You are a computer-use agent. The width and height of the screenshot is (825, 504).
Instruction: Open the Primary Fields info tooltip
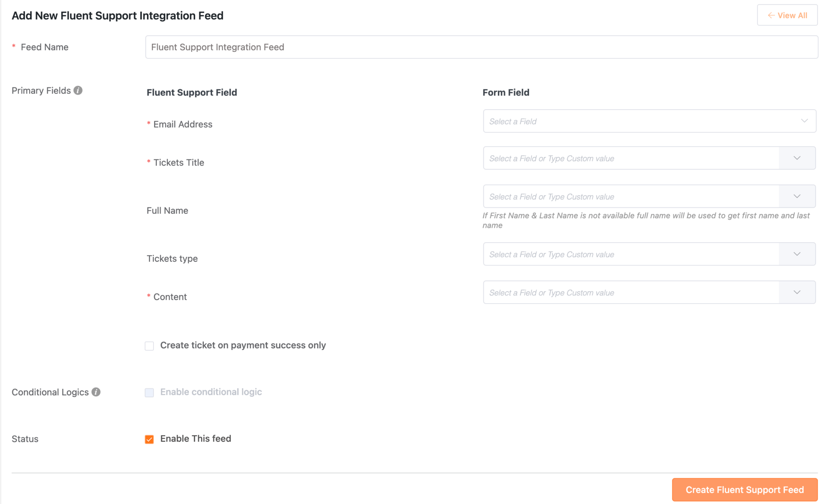79,91
